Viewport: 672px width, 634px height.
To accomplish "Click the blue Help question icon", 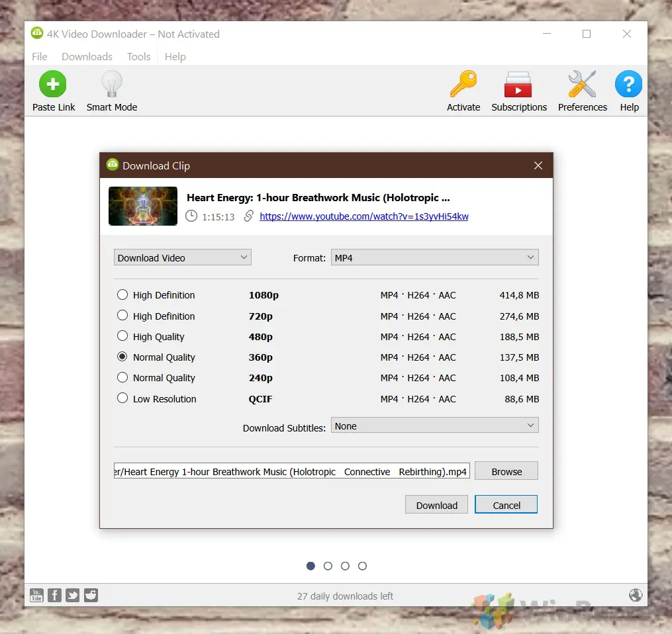I will (x=628, y=85).
